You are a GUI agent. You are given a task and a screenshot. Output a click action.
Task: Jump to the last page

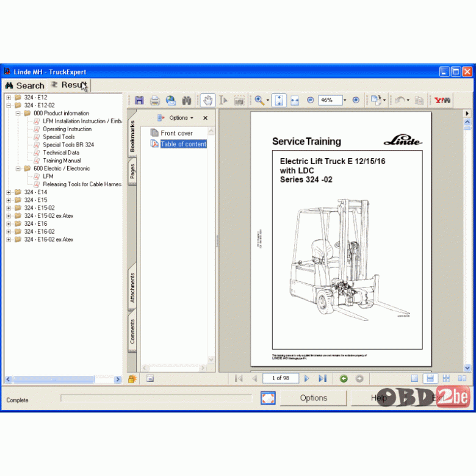pyautogui.click(x=322, y=378)
